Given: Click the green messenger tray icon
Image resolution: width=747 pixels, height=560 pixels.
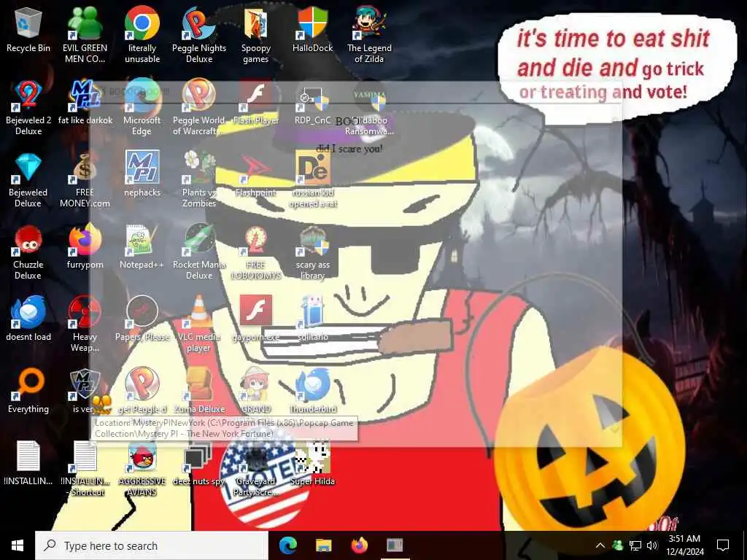Looking at the screenshot, I should click(x=617, y=545).
